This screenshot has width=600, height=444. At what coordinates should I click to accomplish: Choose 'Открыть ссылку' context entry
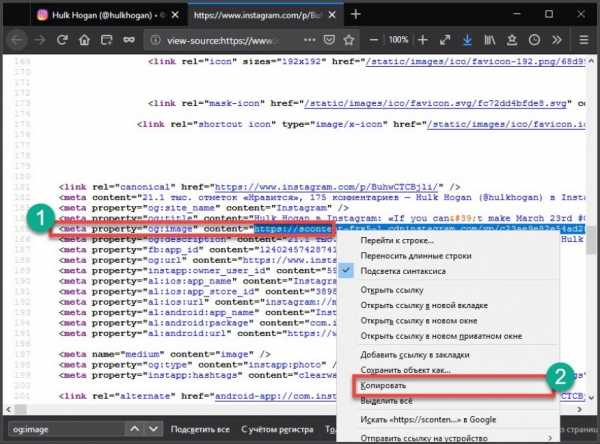pos(392,290)
